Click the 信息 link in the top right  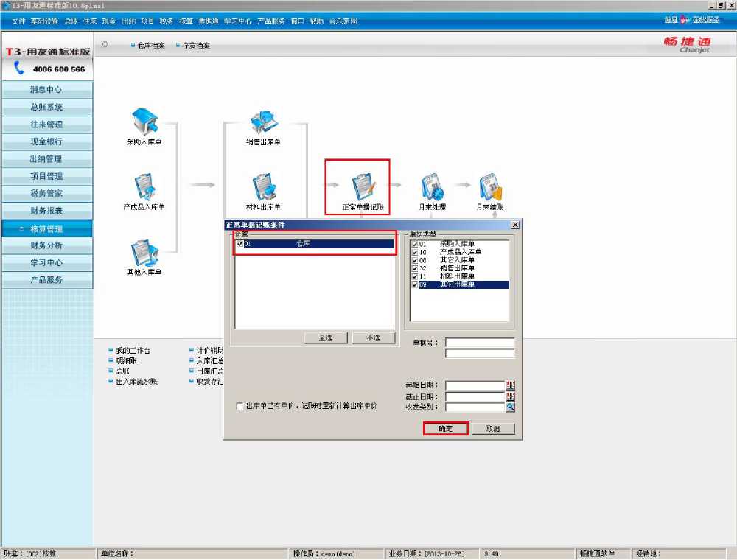(671, 19)
